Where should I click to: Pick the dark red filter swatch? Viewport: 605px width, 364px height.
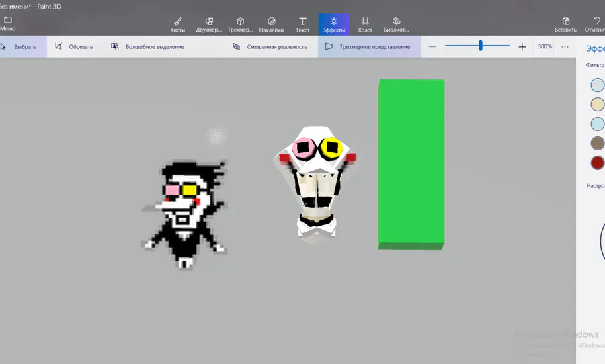598,163
